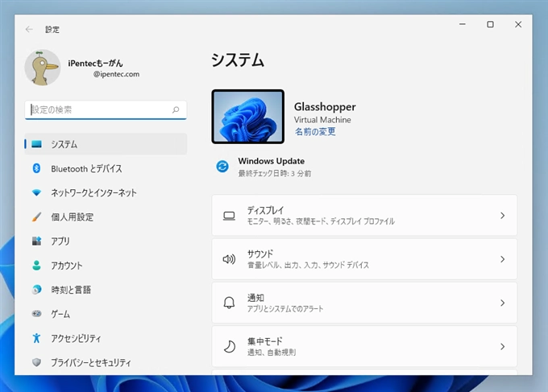This screenshot has width=548, height=392.
Task: Open アプリ settings section
Action: pos(106,241)
